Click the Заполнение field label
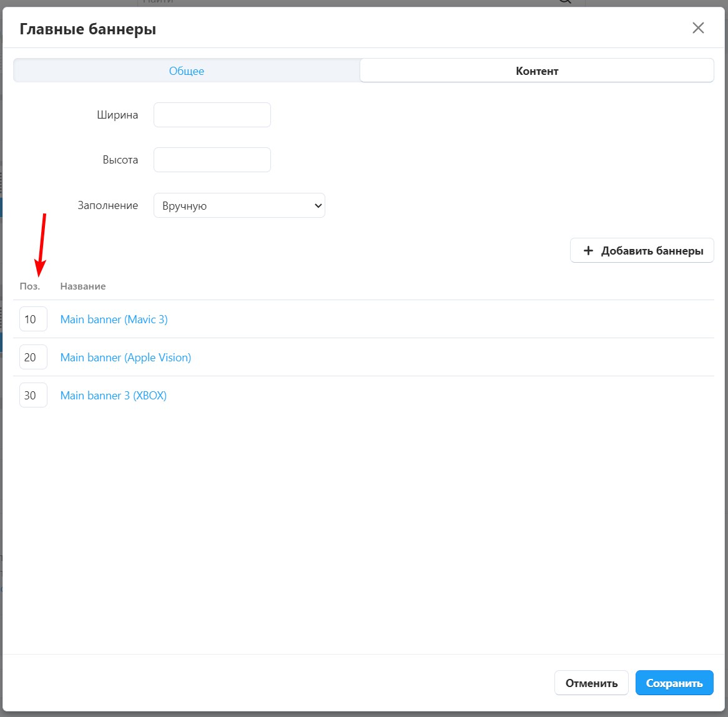 pyautogui.click(x=107, y=205)
